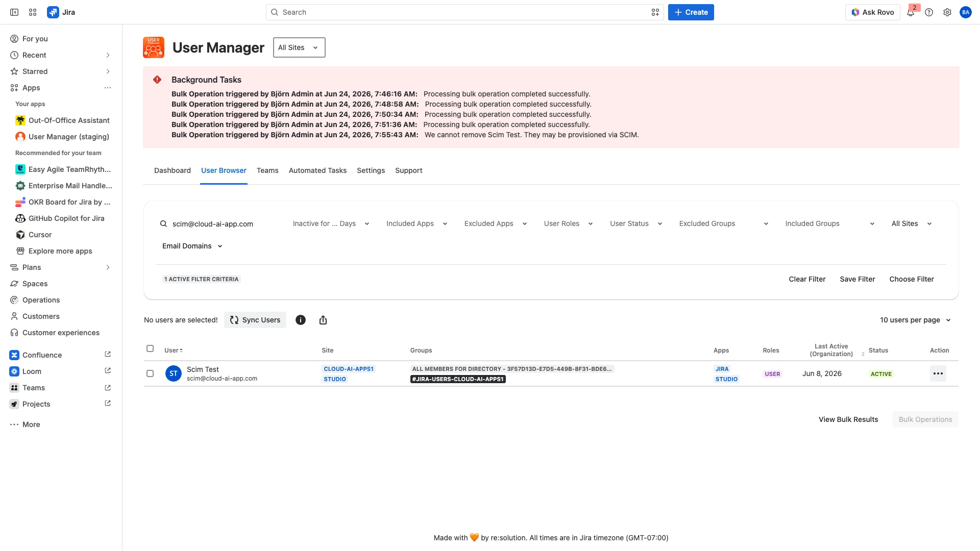Focus the top Search field

[x=464, y=12]
